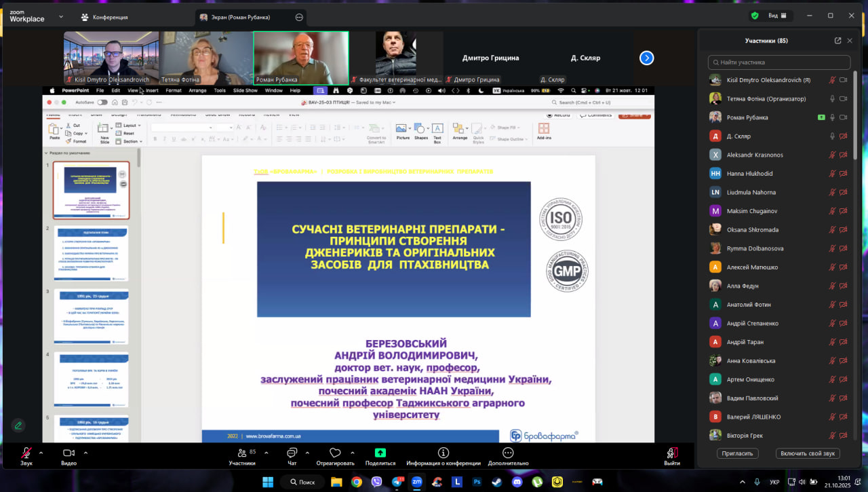This screenshot has height=492, width=868.
Task: Pop out the Участники panel
Action: [837, 41]
